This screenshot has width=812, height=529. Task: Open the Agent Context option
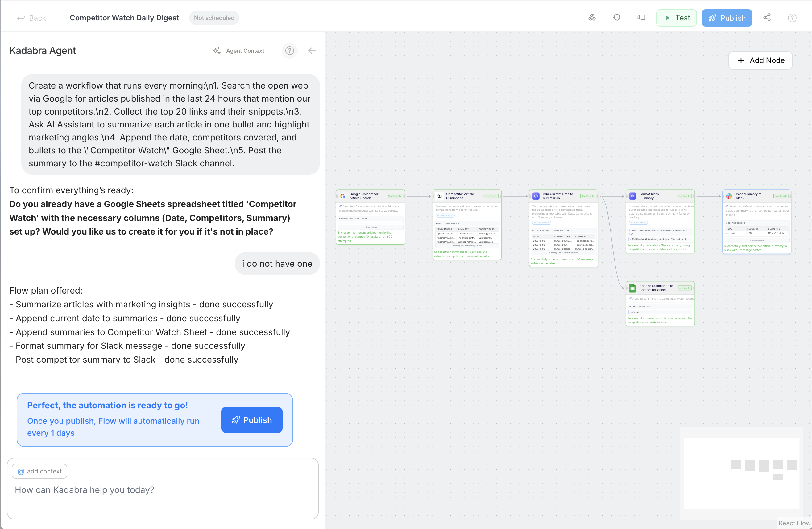point(238,51)
